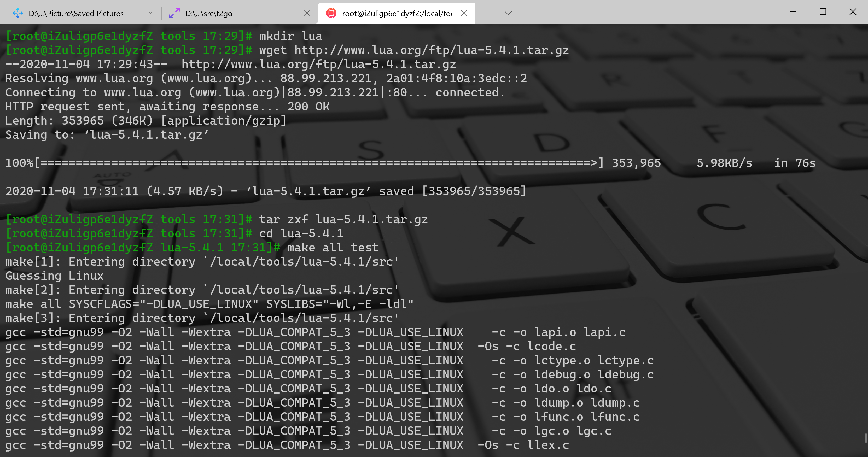
Task: Click the blue arrows icon on first tab
Action: tap(18, 13)
